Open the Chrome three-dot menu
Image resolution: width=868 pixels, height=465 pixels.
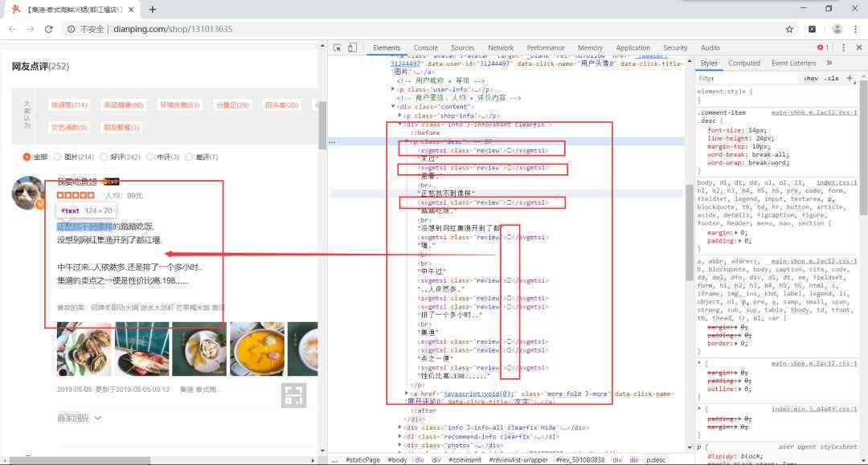pos(856,29)
